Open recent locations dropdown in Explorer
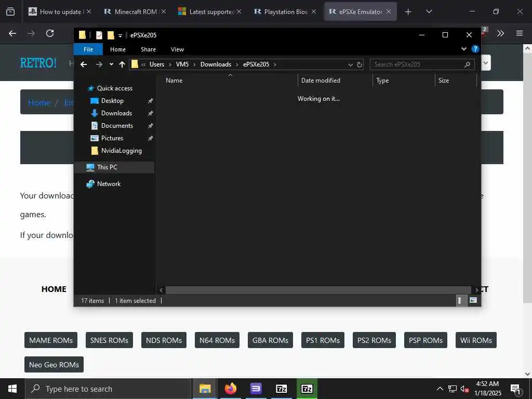 click(x=111, y=64)
